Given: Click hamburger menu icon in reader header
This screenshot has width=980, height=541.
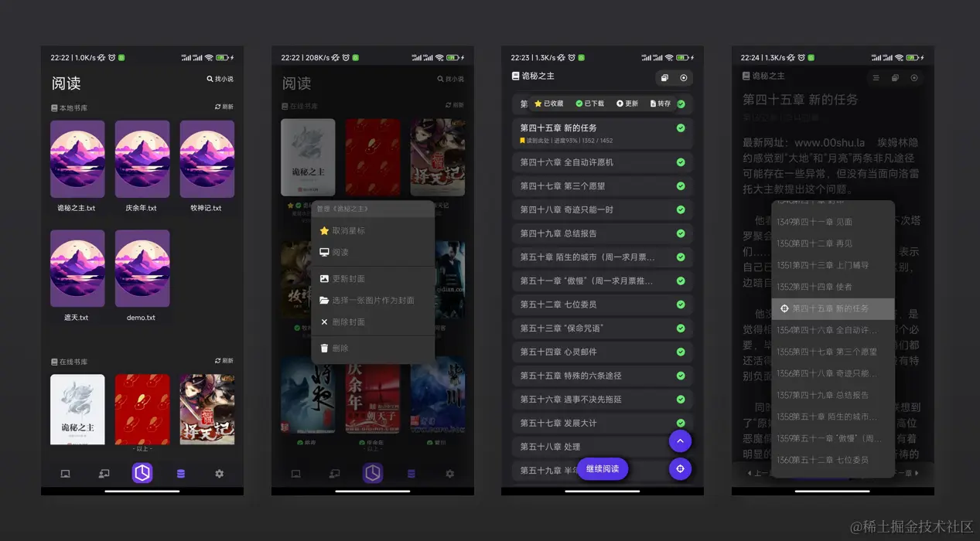Looking at the screenshot, I should [876, 77].
